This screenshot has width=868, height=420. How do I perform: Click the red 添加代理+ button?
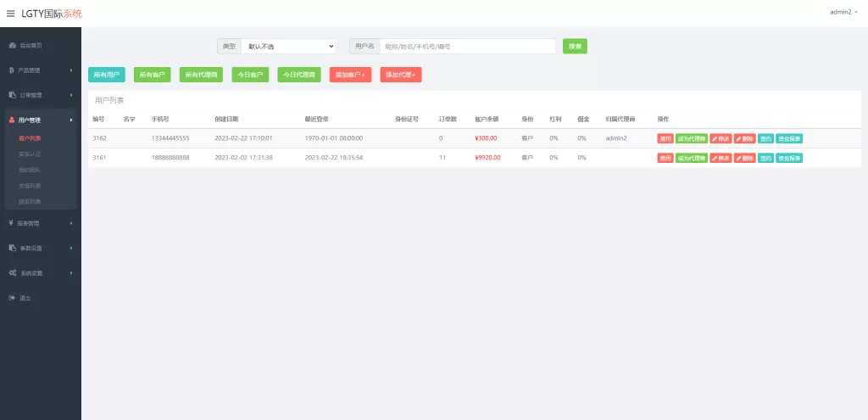pos(401,75)
